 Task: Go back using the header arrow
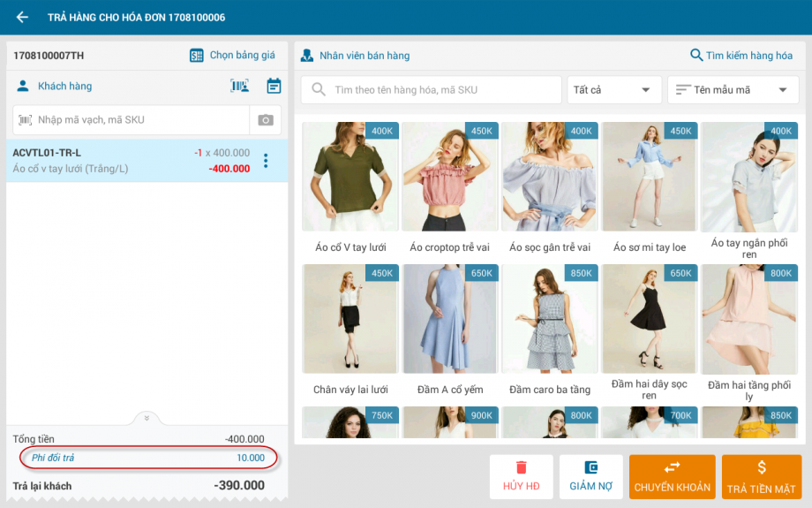tap(22, 17)
